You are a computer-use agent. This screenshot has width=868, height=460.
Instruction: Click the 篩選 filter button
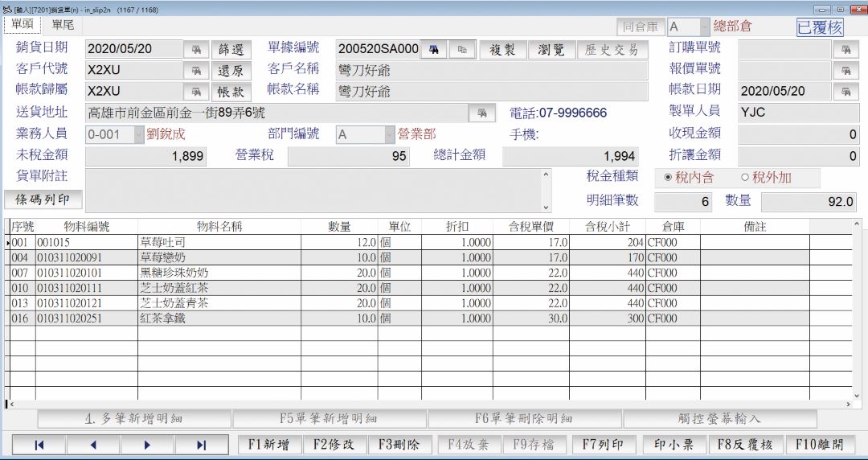tap(231, 50)
